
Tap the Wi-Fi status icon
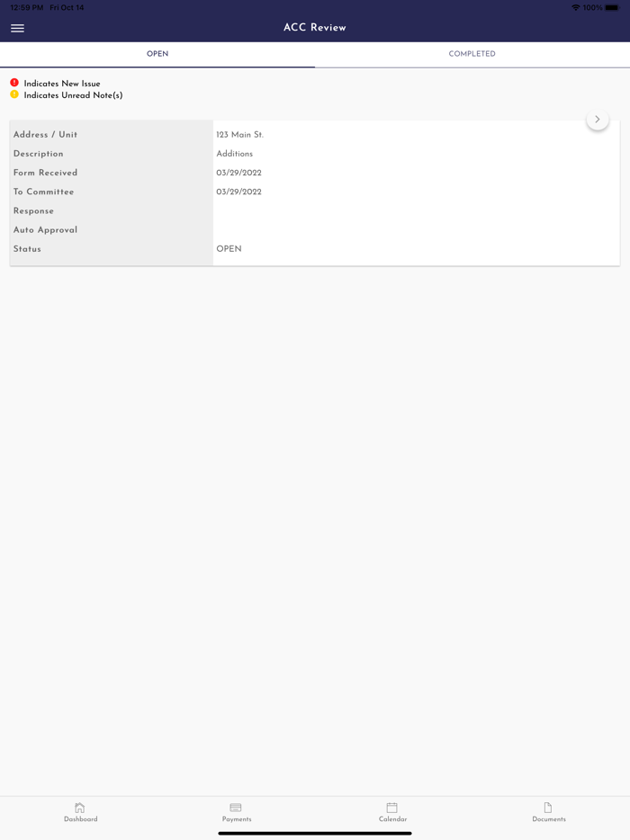[x=576, y=7]
